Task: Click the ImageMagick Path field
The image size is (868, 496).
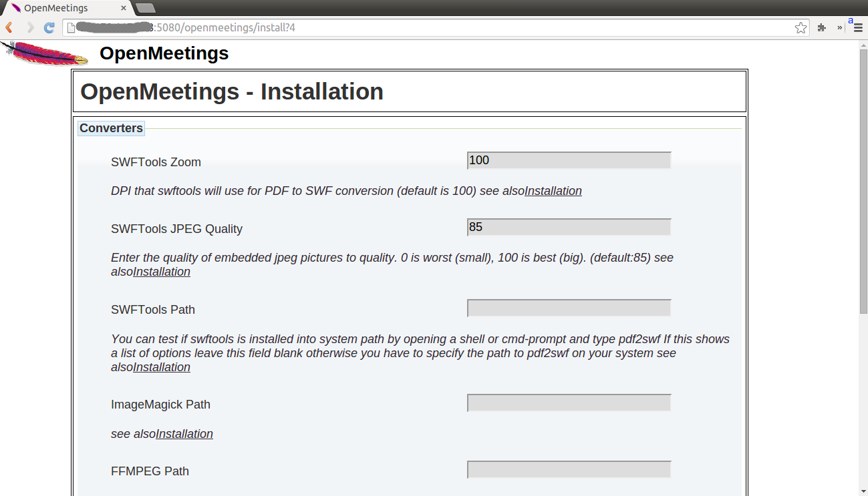Action: pos(569,403)
